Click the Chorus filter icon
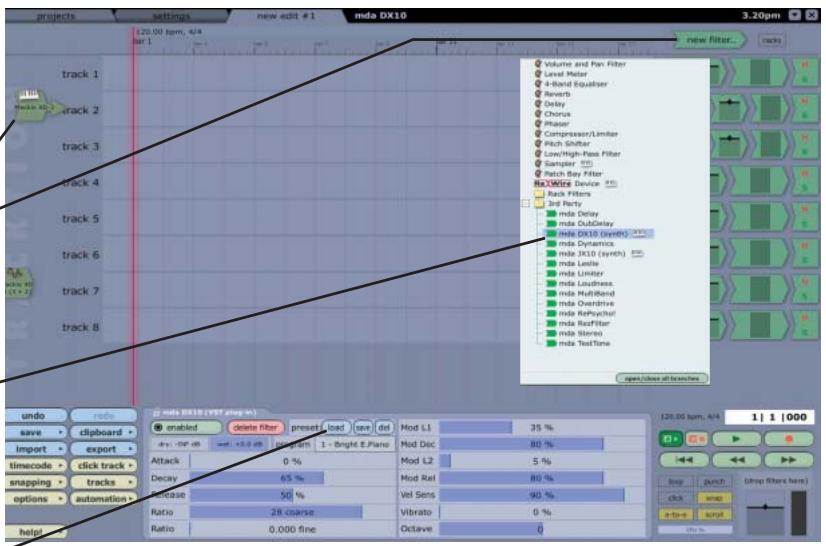Screen dimensions: 826x546 point(538,114)
